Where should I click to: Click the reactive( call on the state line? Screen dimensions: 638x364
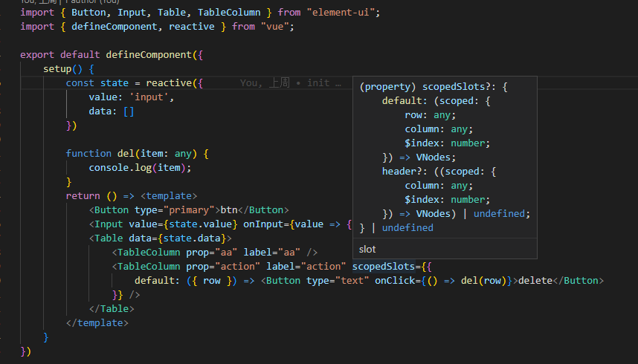pyautogui.click(x=172, y=83)
